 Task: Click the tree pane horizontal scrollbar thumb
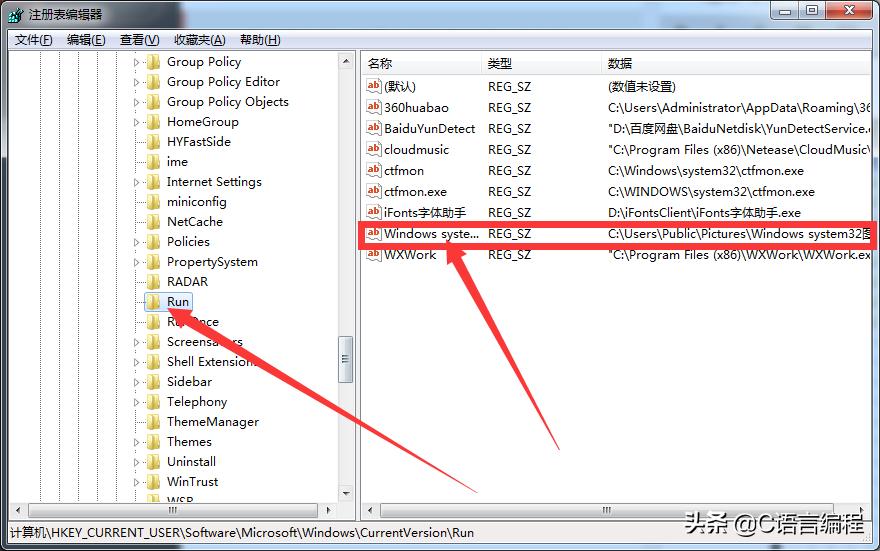(x=173, y=510)
